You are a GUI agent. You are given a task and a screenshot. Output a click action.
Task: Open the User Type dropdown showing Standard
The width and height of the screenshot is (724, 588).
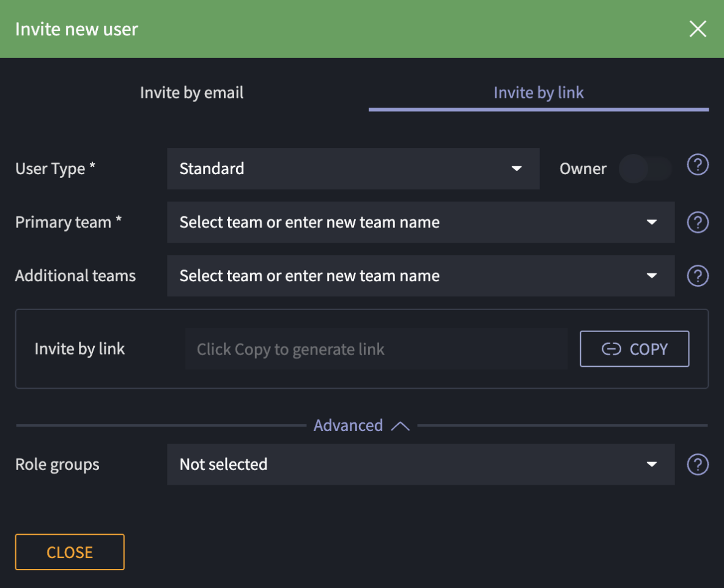[352, 169]
